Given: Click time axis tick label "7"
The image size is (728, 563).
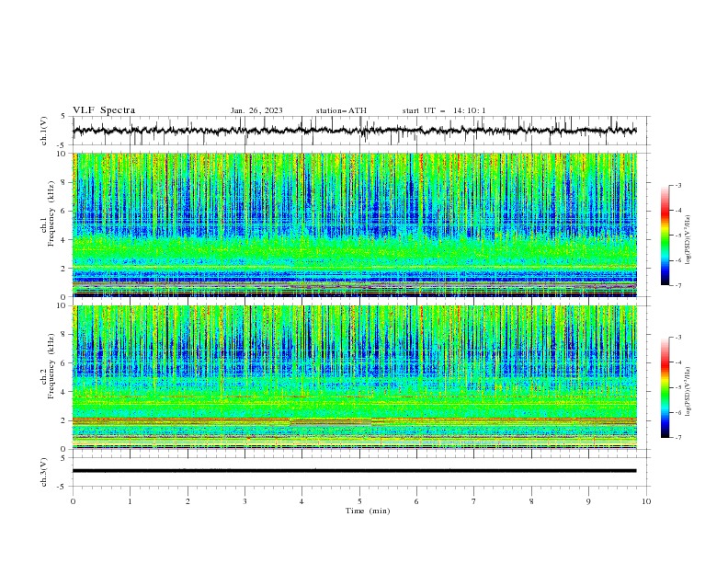Looking at the screenshot, I should [474, 501].
